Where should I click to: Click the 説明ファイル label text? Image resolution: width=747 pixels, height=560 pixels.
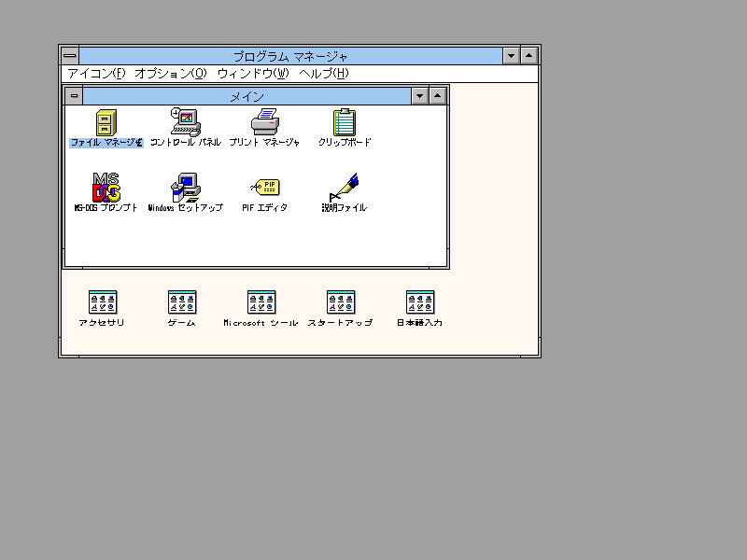[x=344, y=207]
